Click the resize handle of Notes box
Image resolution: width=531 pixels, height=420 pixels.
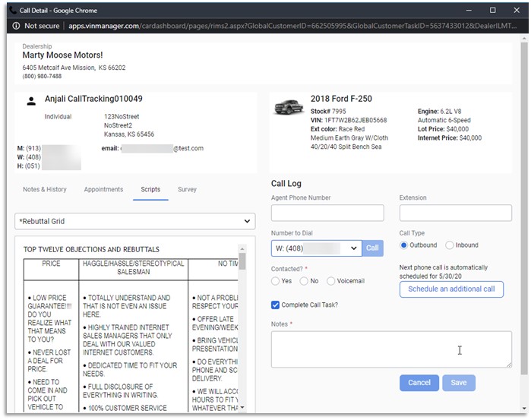[509, 365]
